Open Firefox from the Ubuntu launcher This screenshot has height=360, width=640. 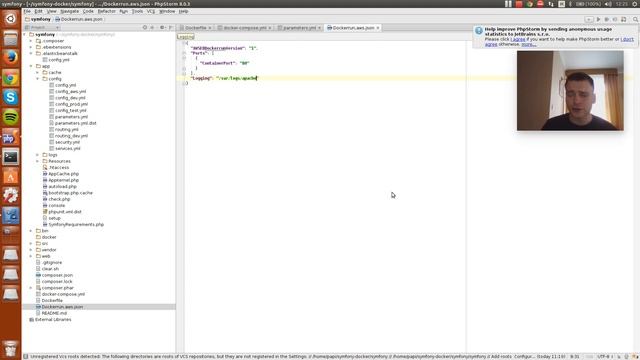(x=11, y=58)
